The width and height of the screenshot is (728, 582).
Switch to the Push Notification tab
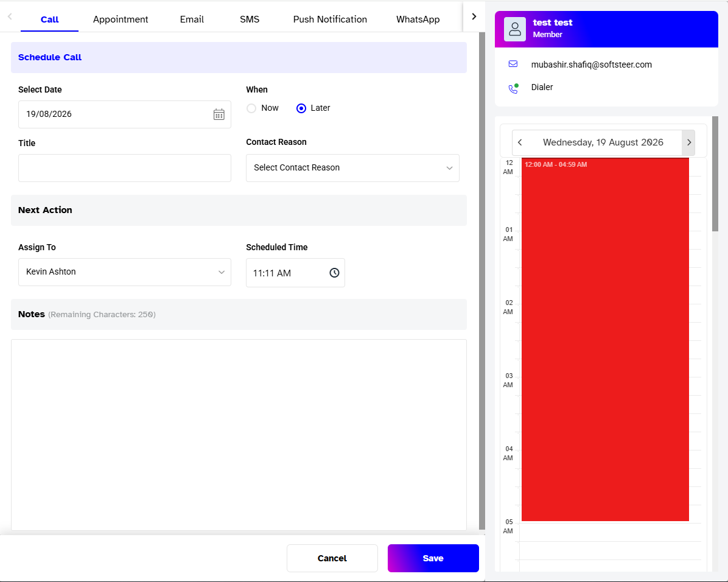click(x=330, y=19)
